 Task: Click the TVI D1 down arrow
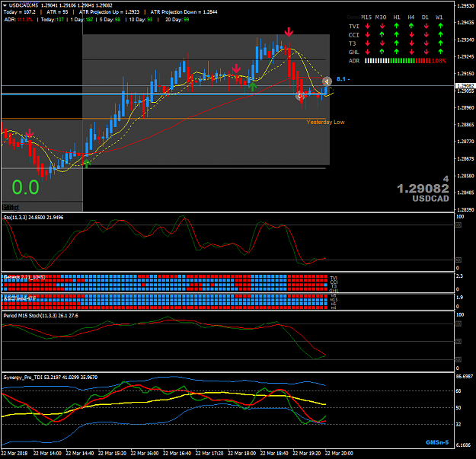point(426,27)
